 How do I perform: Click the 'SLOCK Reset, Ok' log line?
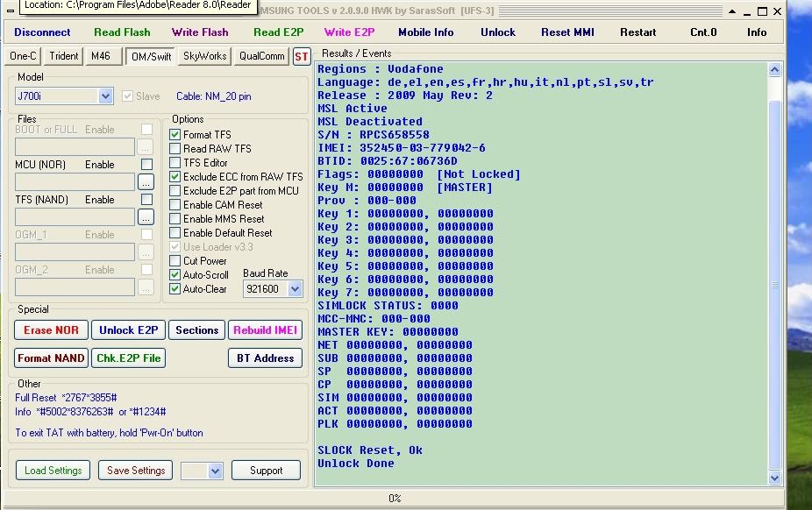coord(370,450)
